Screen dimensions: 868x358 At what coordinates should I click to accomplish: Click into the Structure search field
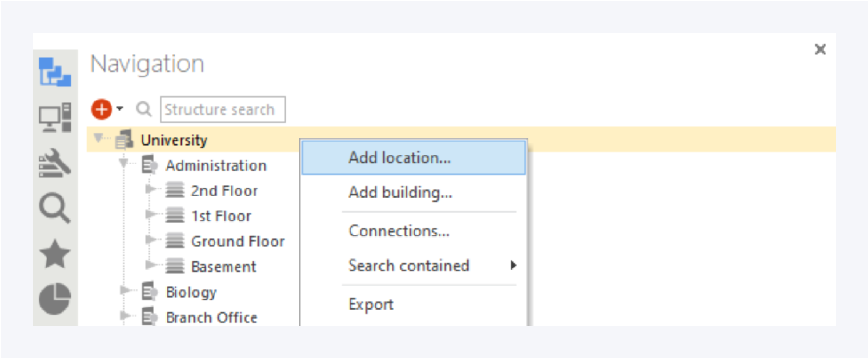coord(223,109)
